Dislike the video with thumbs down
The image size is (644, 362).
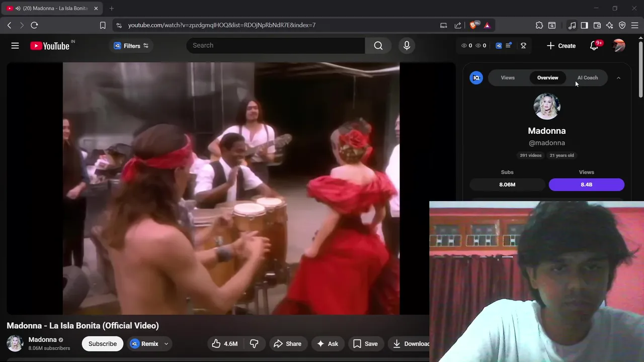254,344
